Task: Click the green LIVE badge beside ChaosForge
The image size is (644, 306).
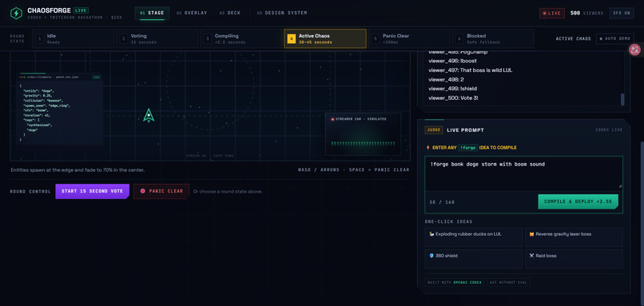Action: (81, 10)
